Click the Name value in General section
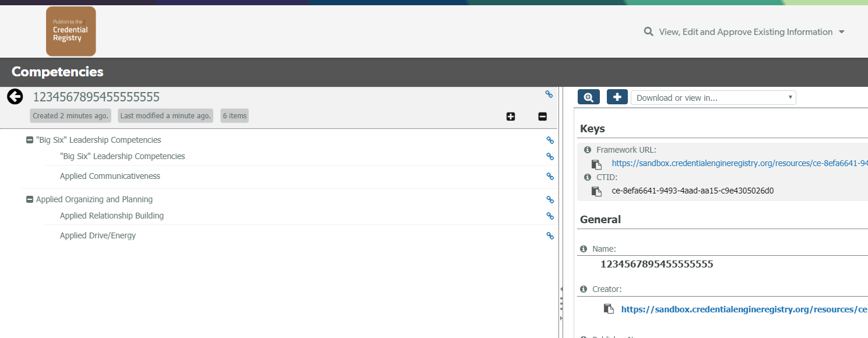This screenshot has height=338, width=868. pos(657,264)
